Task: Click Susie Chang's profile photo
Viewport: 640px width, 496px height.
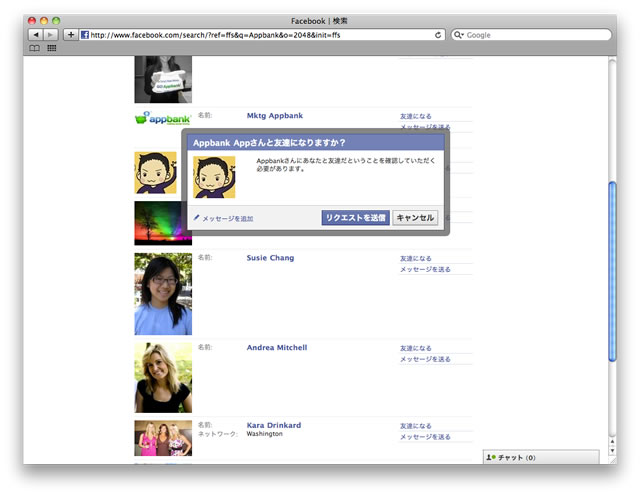Action: pos(163,294)
